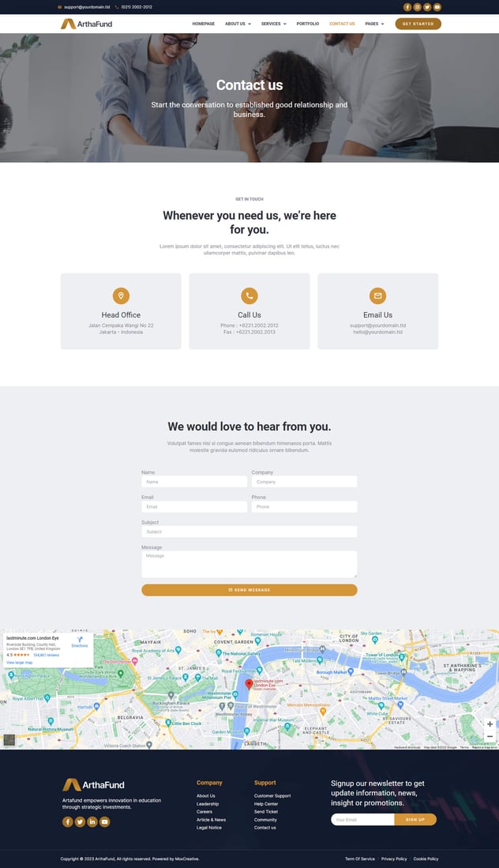This screenshot has width=499, height=868.
Task: Open the Homepage menu item
Action: 203,24
